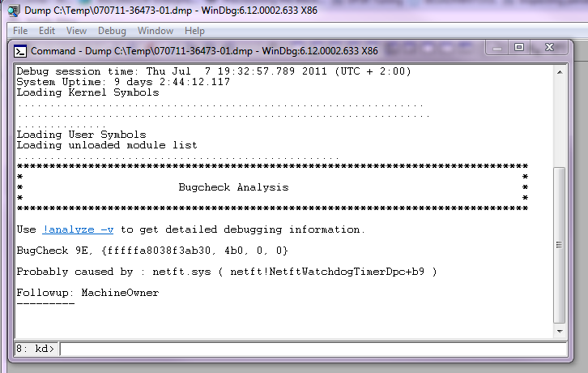Open the Debug menu
588x373 pixels.
[112, 31]
